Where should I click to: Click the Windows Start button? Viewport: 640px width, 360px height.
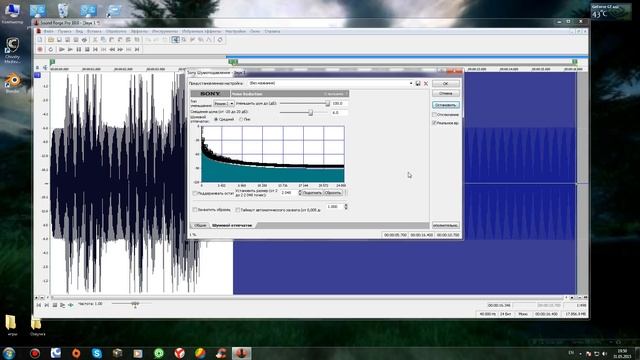[x=9, y=353]
